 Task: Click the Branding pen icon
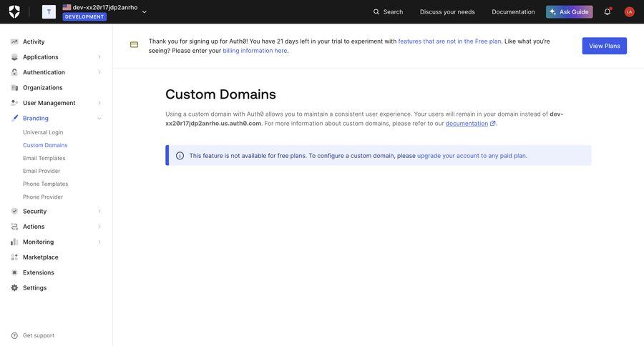click(14, 118)
